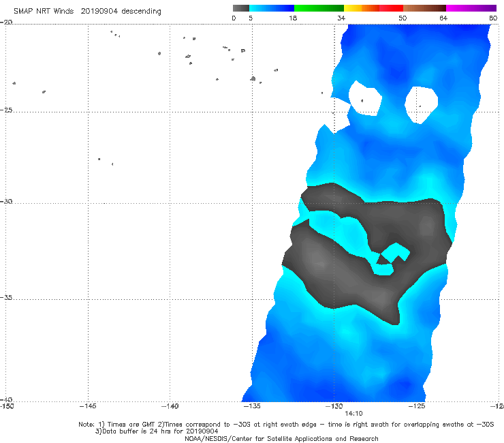This screenshot has width=504, height=443.
Task: Click the colorbar label '80'
Action: pos(493,18)
